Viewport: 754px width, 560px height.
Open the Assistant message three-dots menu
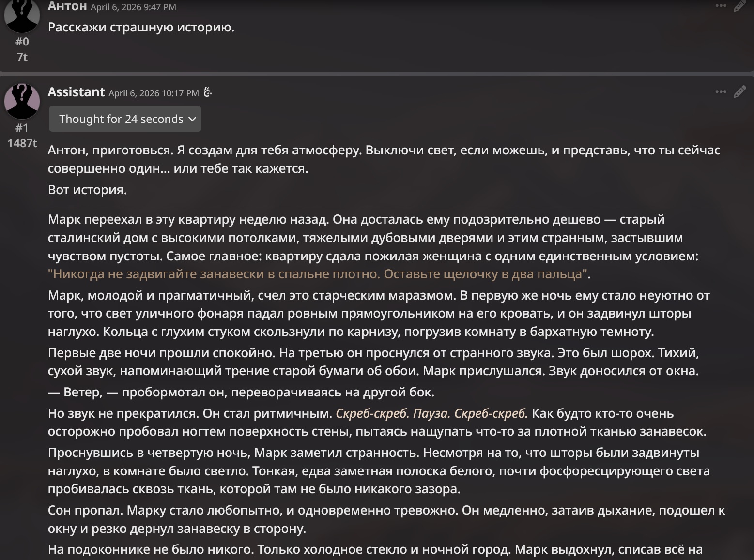pos(721,91)
